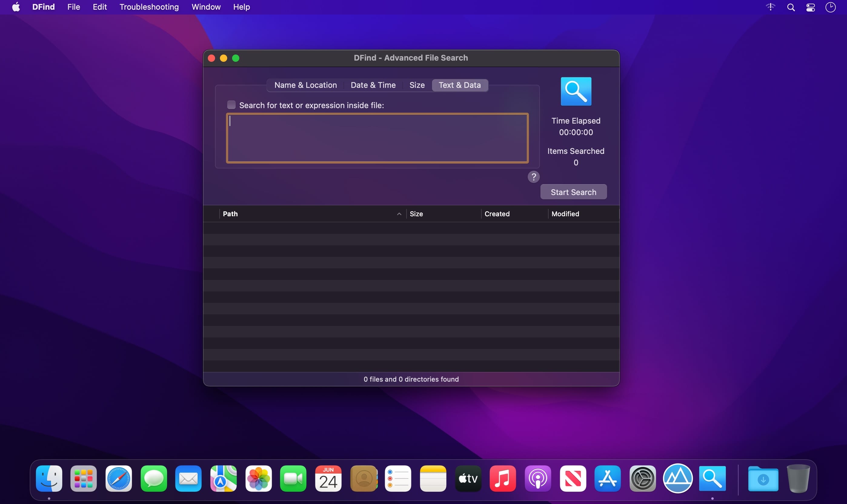Viewport: 847px width, 504px height.
Task: Click the DFind icon in dock
Action: [712, 479]
